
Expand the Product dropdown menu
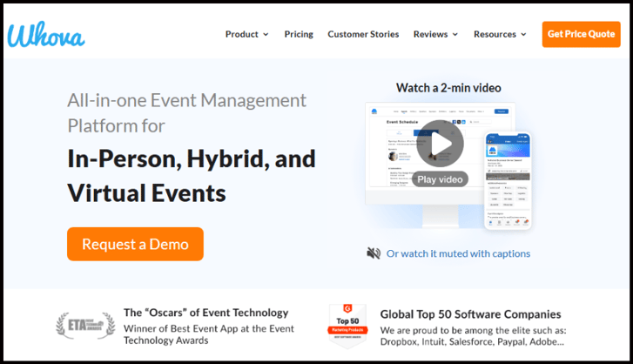246,34
